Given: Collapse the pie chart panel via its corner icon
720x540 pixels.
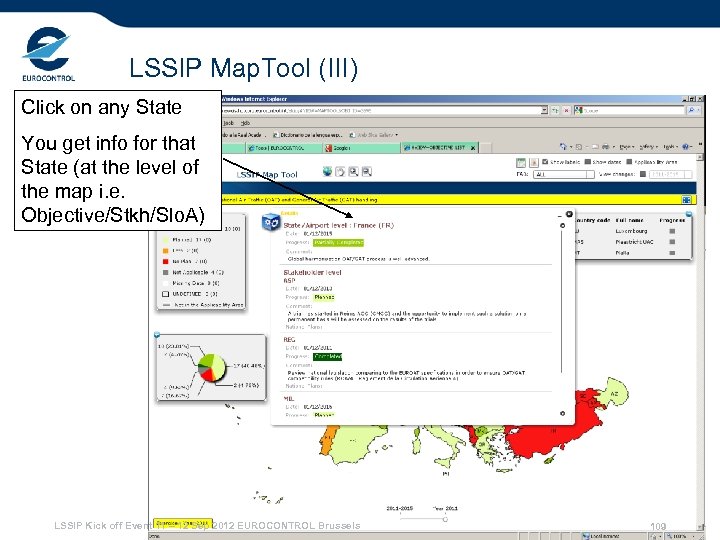Looking at the screenshot, I should click(x=157, y=335).
